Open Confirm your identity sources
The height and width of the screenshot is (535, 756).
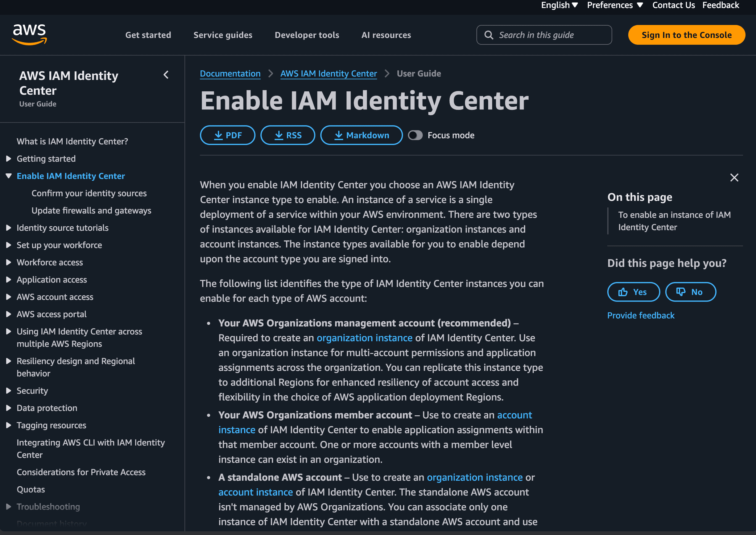89,193
